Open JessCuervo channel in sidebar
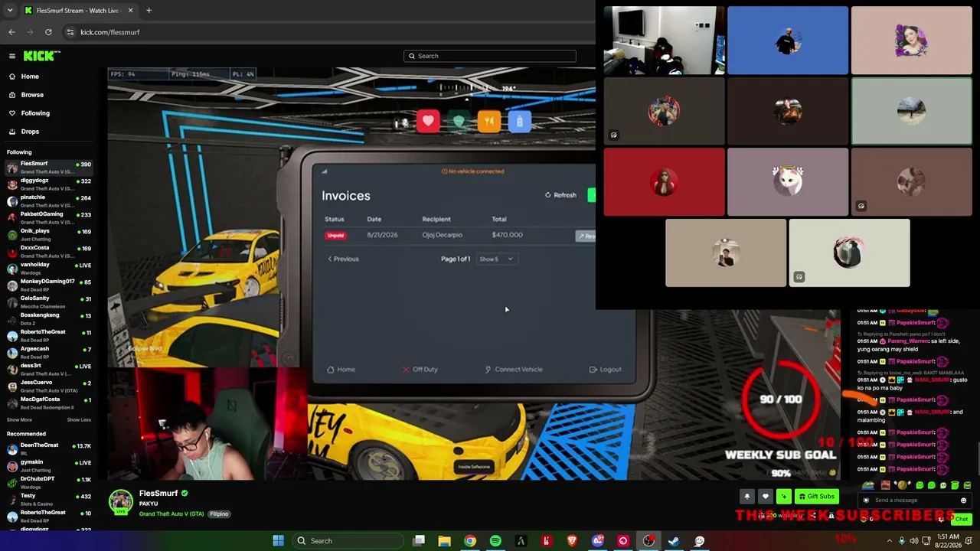The height and width of the screenshot is (551, 980). point(47,386)
